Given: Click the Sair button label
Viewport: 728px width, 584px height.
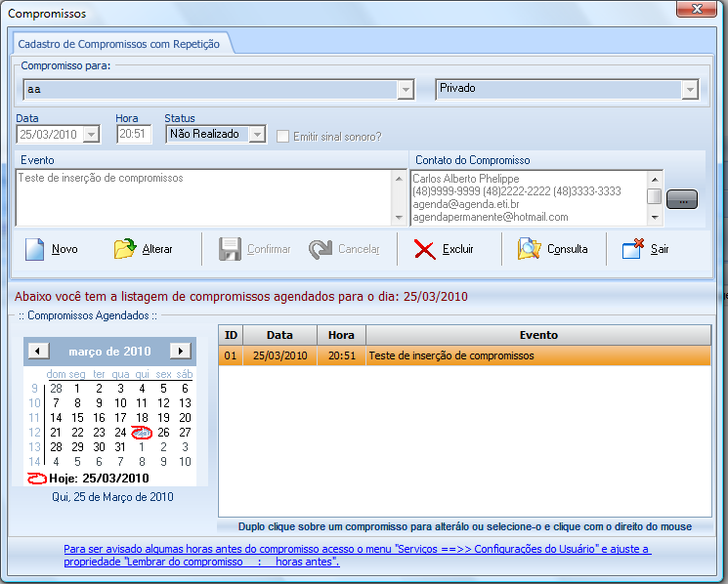Looking at the screenshot, I should (660, 249).
